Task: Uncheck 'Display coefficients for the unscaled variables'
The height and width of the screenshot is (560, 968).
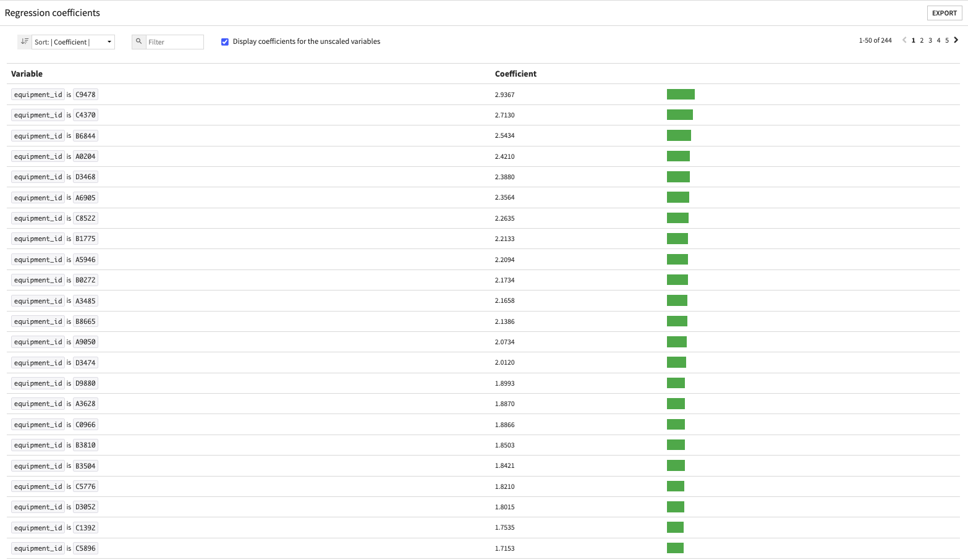Action: point(225,41)
